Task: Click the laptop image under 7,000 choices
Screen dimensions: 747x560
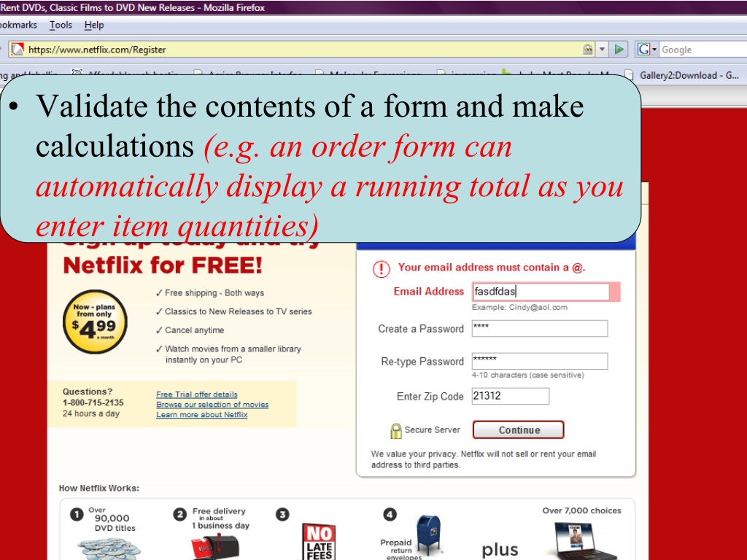Action: [x=584, y=540]
